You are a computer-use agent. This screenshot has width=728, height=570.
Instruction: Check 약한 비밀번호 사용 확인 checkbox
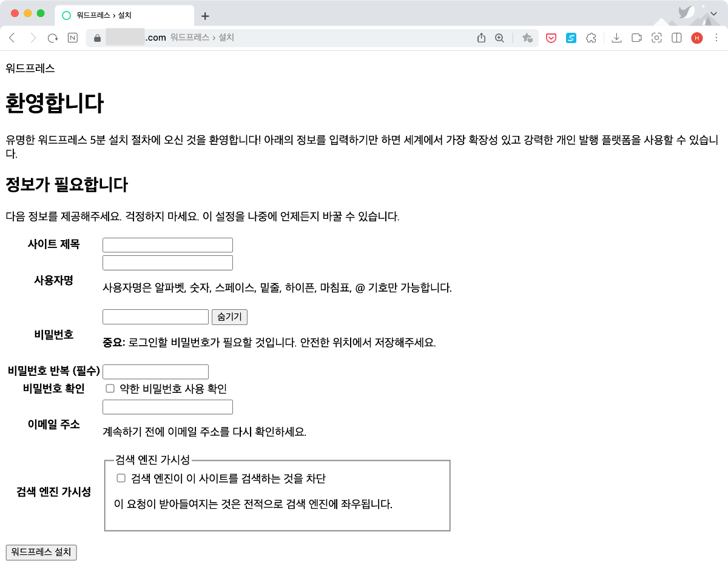(x=110, y=388)
